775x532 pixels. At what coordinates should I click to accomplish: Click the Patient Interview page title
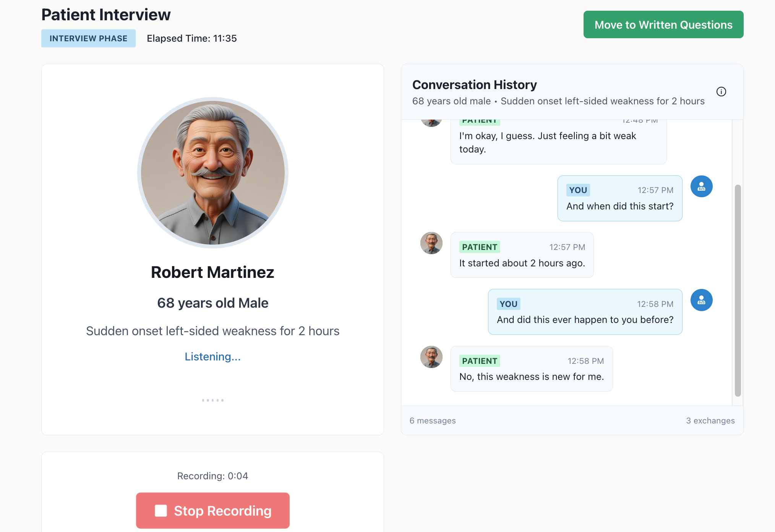point(106,15)
